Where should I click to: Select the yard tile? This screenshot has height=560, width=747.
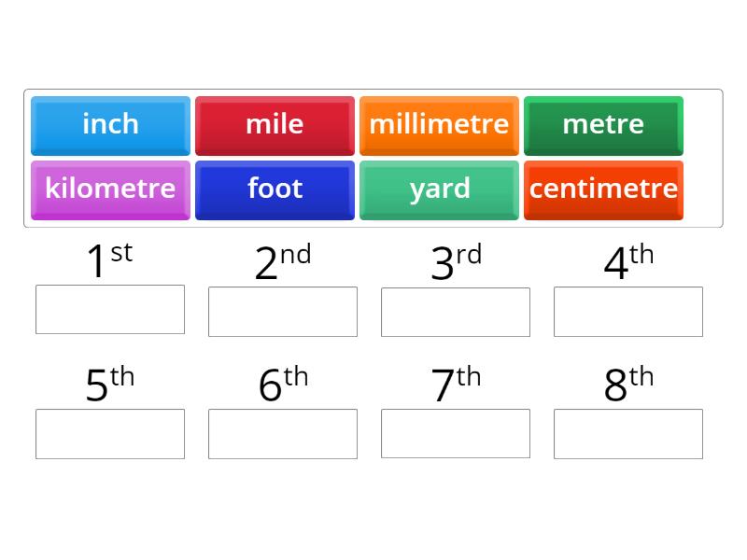(439, 189)
